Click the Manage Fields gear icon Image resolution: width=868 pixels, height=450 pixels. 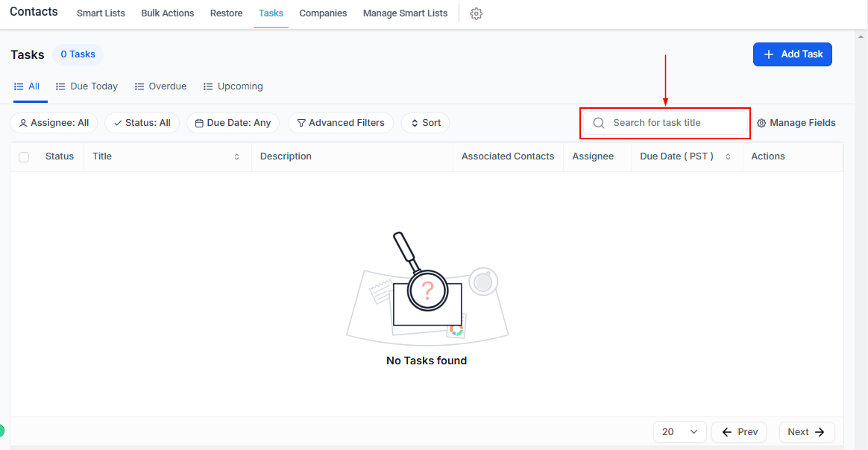(761, 123)
